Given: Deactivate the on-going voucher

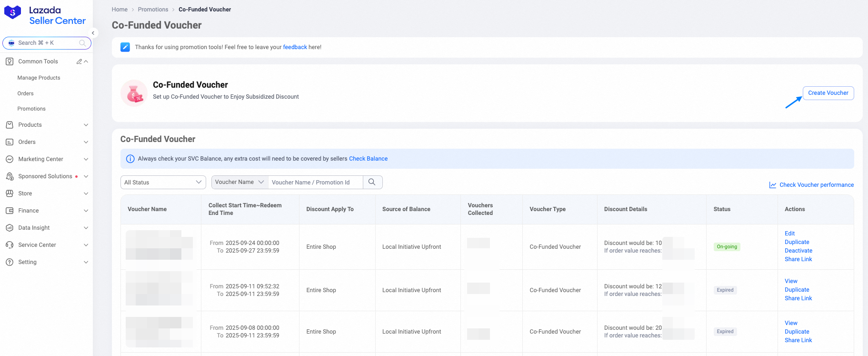Looking at the screenshot, I should 798,251.
